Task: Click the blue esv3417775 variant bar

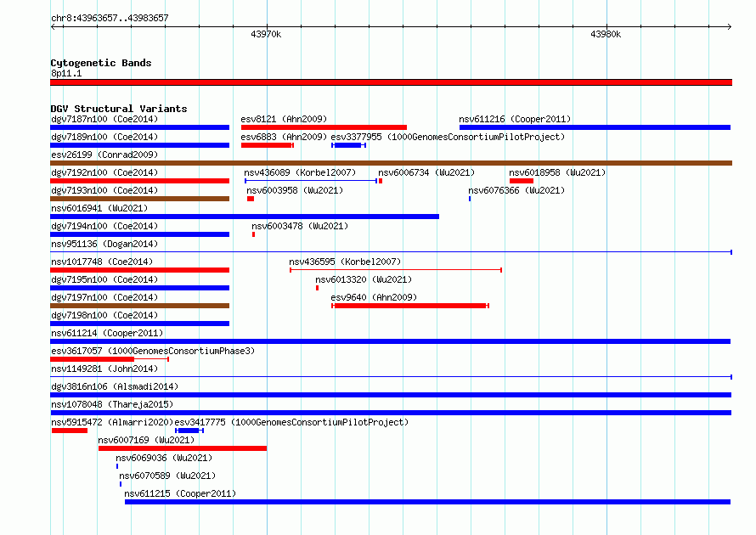Action: pos(189,431)
